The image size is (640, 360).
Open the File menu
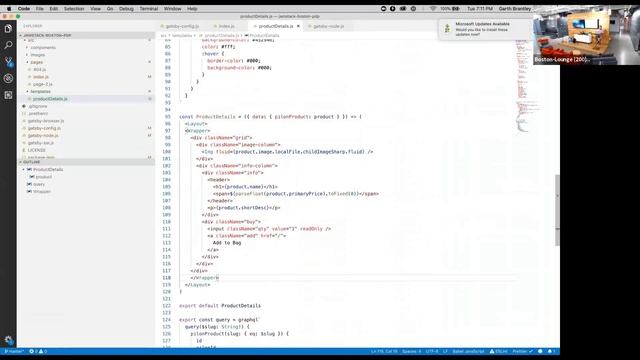tap(40, 9)
